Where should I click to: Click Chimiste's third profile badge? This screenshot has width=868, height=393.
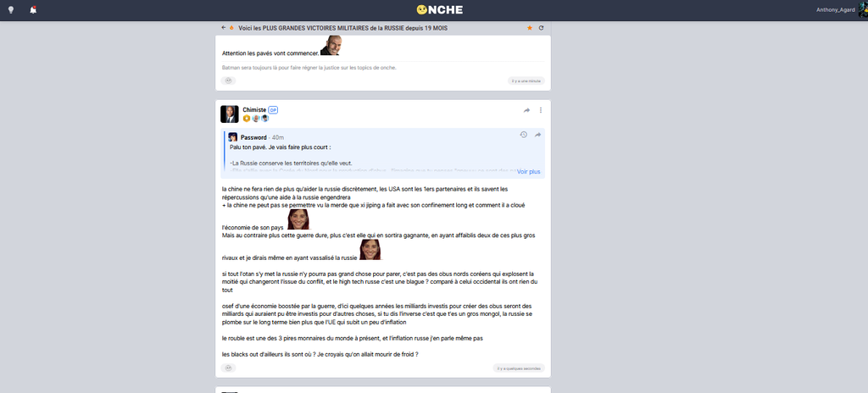pos(264,119)
